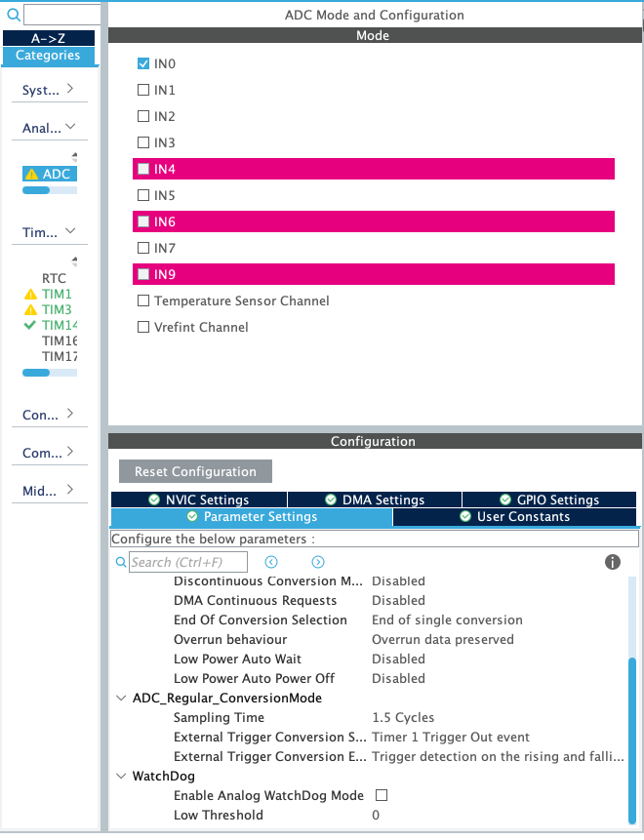644x840 pixels.
Task: Select the TIM16 peripheral
Action: (60, 340)
